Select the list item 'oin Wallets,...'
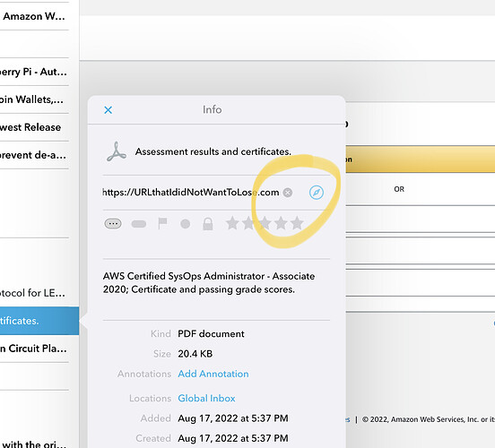495x448 pixels. (x=34, y=99)
